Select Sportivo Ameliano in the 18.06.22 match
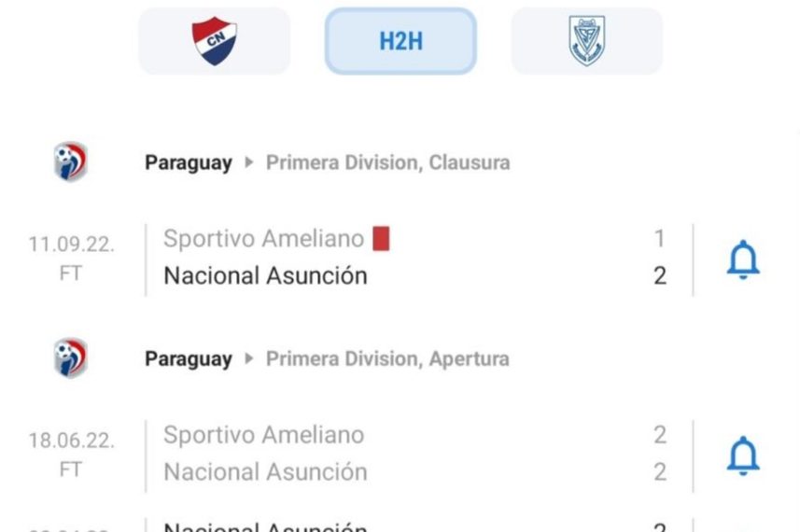The image size is (800, 532). [263, 435]
